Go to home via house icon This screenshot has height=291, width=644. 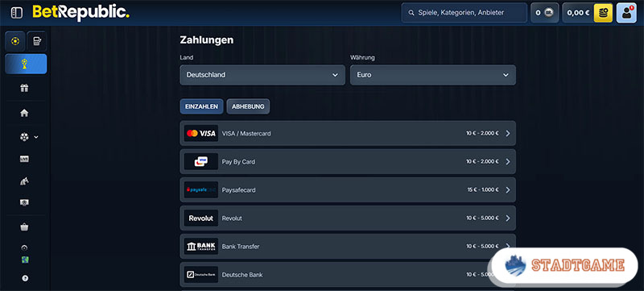[x=25, y=113]
